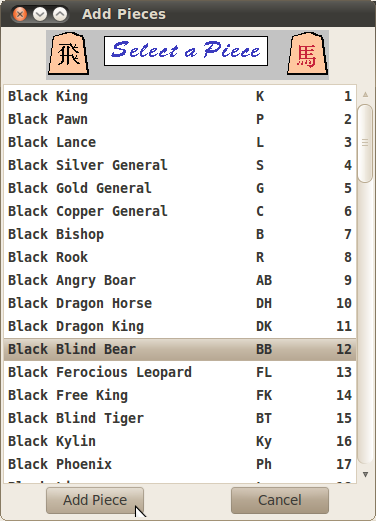The image size is (376, 521).
Task: Pick Black Dragon Horse from the list
Action: point(180,303)
